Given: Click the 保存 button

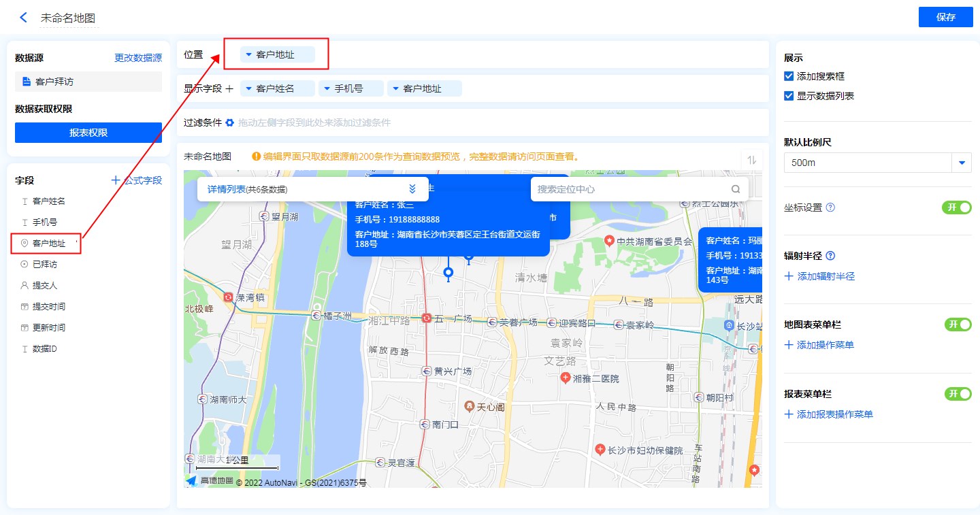Looking at the screenshot, I should click(x=945, y=17).
